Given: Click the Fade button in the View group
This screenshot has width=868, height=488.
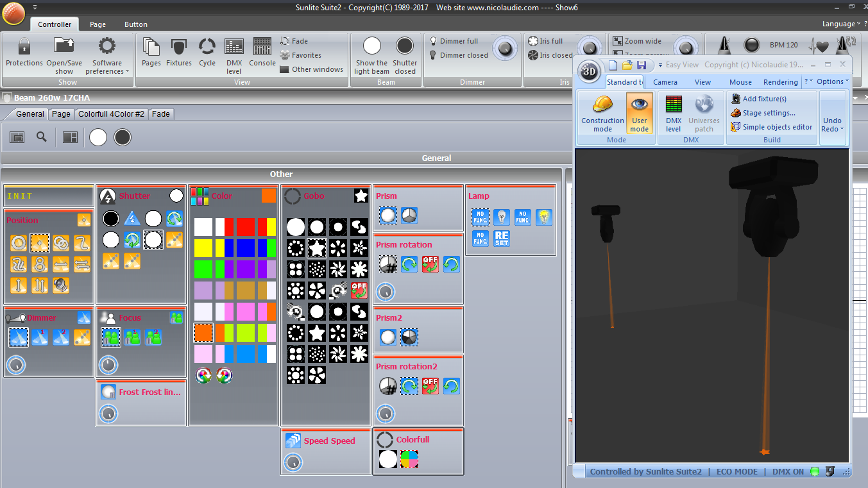Looking at the screenshot, I should point(294,41).
